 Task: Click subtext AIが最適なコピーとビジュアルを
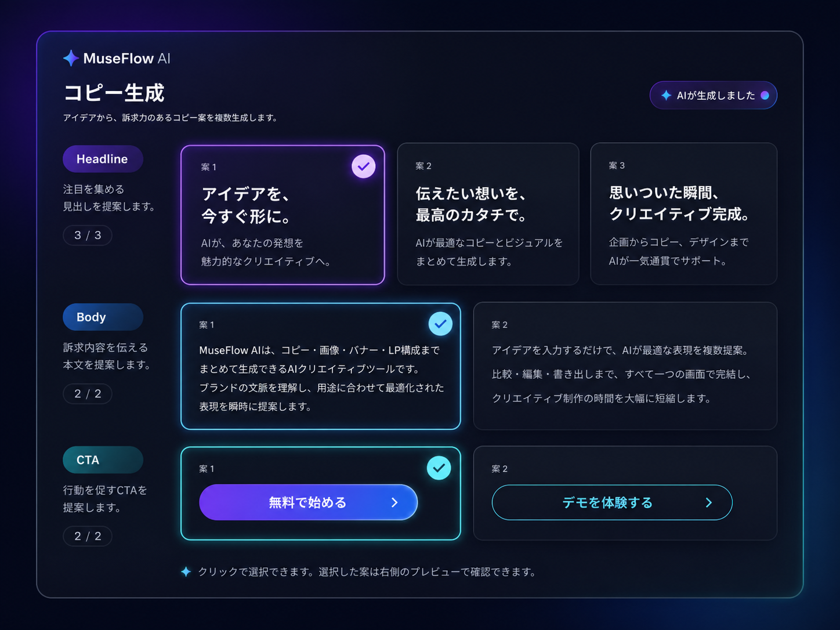pyautogui.click(x=489, y=252)
